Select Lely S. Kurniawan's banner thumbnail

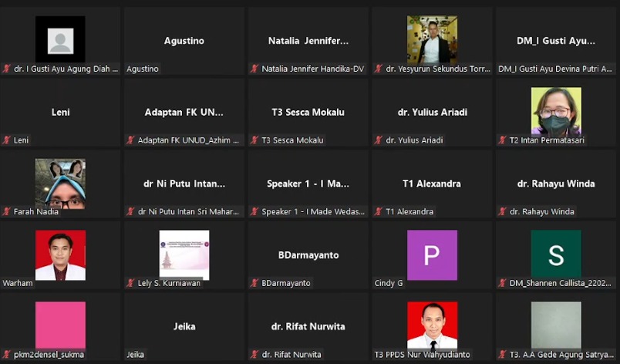point(184,254)
